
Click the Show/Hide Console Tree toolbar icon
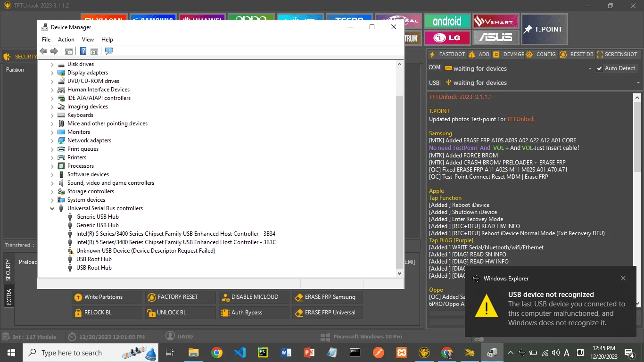click(x=69, y=51)
